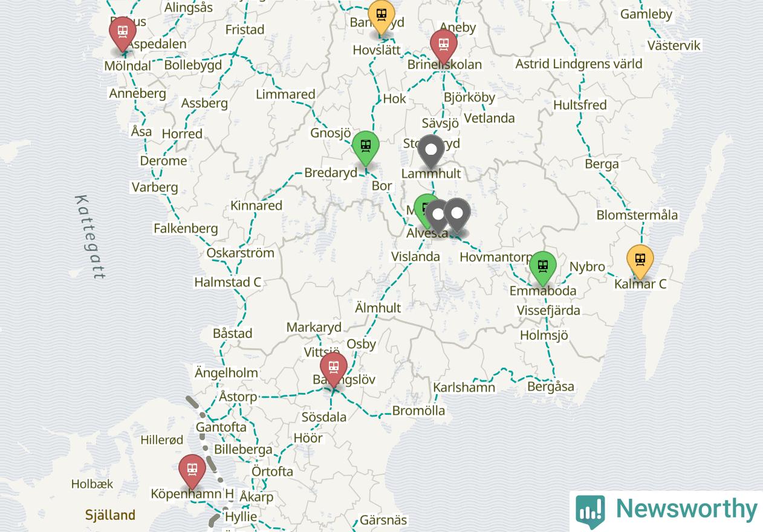Click the yellow train marker at Kalmar C
Viewport: 763px width, 532px height.
point(640,262)
